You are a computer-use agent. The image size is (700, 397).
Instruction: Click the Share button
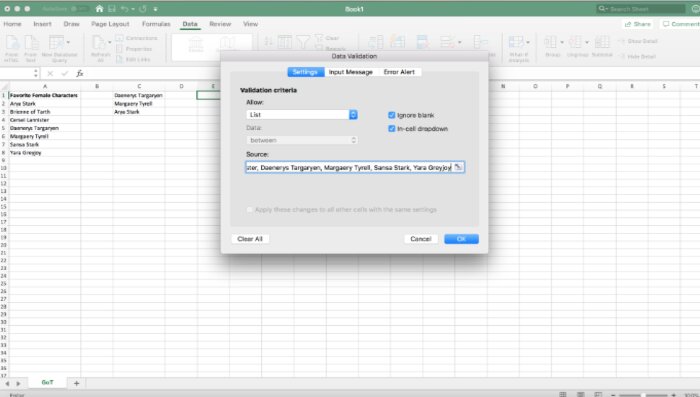click(x=638, y=24)
